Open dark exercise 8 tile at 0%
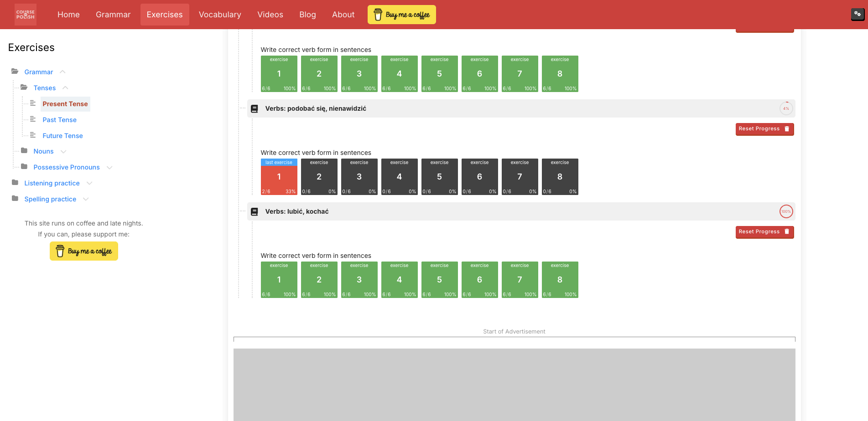The height and width of the screenshot is (421, 868). (560, 177)
